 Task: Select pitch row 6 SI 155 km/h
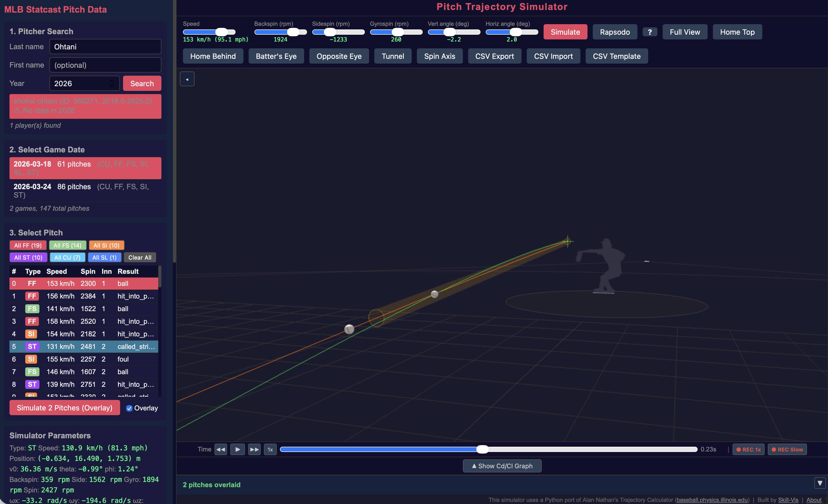pos(84,359)
